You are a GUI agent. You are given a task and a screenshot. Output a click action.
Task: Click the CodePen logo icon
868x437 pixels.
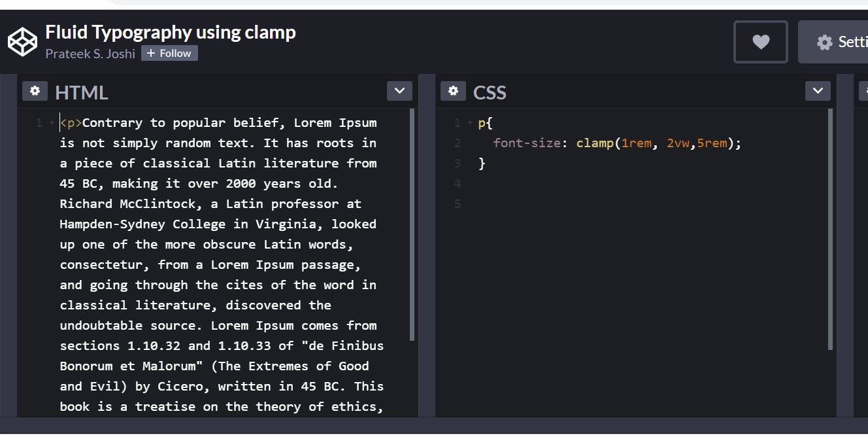(22, 41)
